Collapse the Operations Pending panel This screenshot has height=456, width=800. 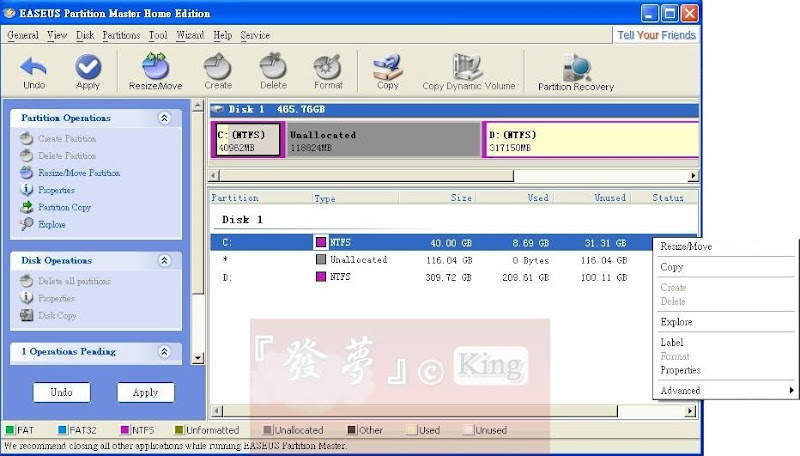pos(164,351)
